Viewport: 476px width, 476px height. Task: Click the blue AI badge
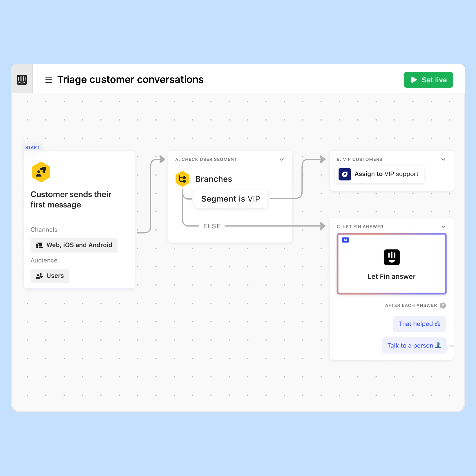(x=345, y=240)
